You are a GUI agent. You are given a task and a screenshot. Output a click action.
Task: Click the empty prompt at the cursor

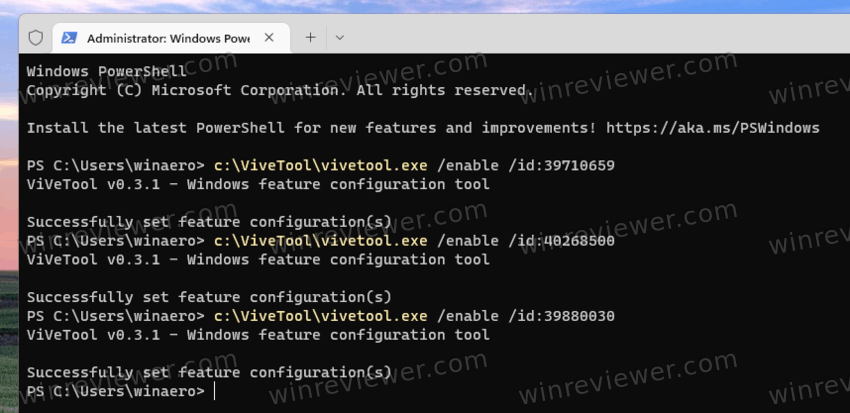[215, 391]
